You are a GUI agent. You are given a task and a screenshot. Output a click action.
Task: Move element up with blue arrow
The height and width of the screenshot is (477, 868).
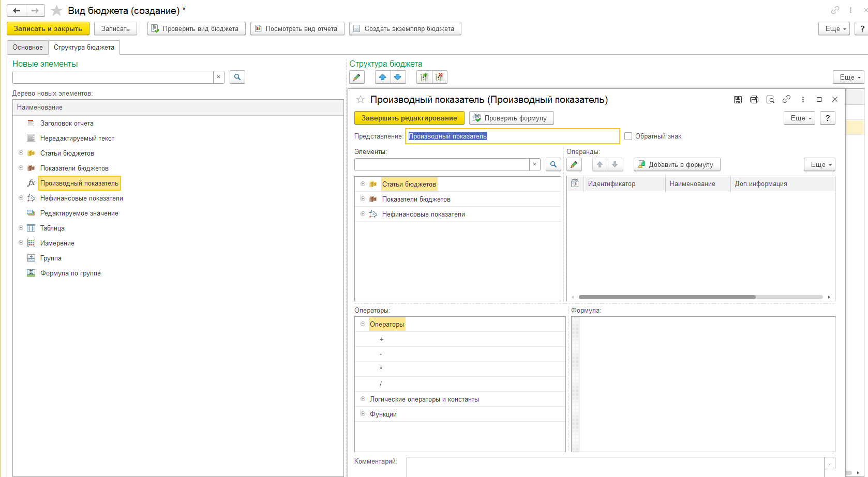(382, 78)
